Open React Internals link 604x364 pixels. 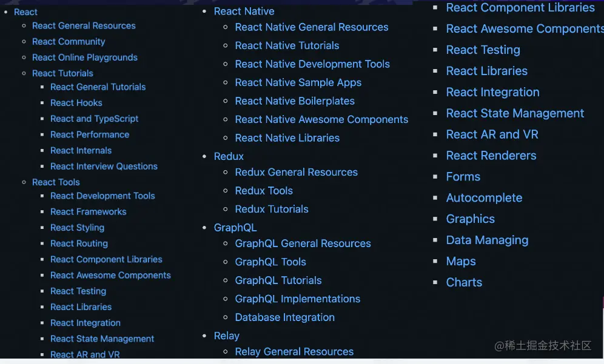[81, 150]
